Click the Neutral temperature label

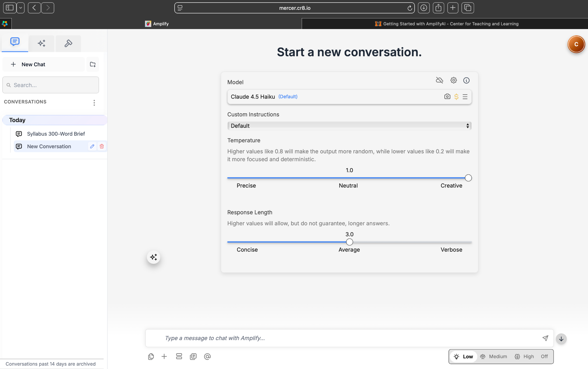[348, 186]
